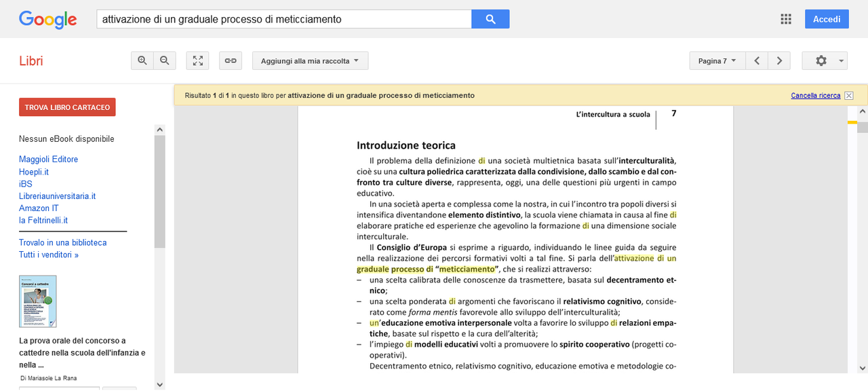Click the bold text Consiglio d'Europa
This screenshot has width=868, height=391.
coord(412,247)
